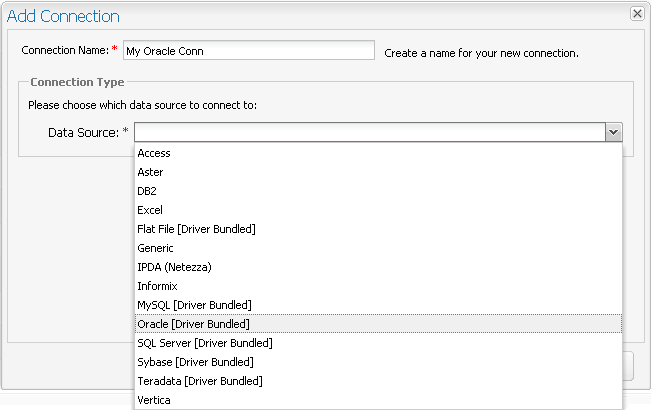Choose Aster as the data source
This screenshot has width=651, height=410.
(x=150, y=172)
